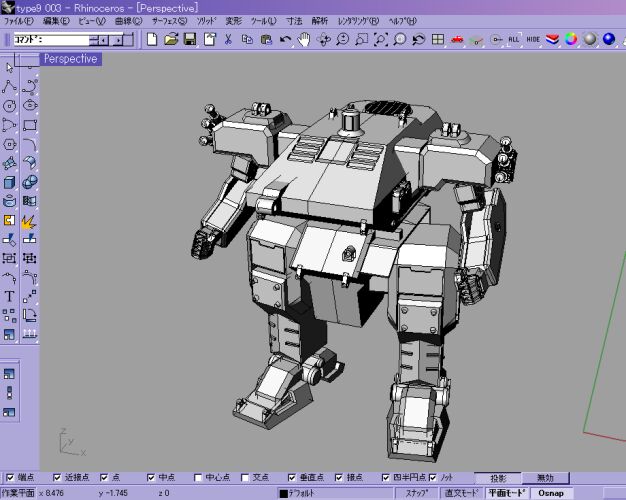Toggle 平面モード in the status bar
Screen dimensions: 626x500
507,493
